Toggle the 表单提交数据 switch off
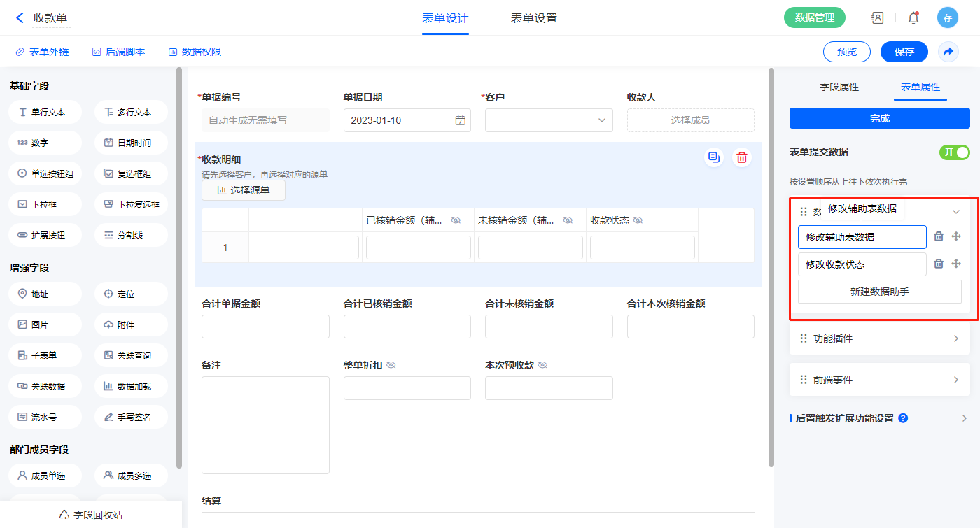The image size is (980, 528). point(954,152)
